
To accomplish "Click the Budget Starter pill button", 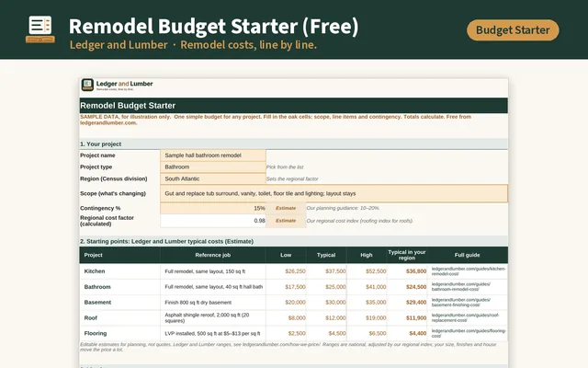I will (513, 30).
